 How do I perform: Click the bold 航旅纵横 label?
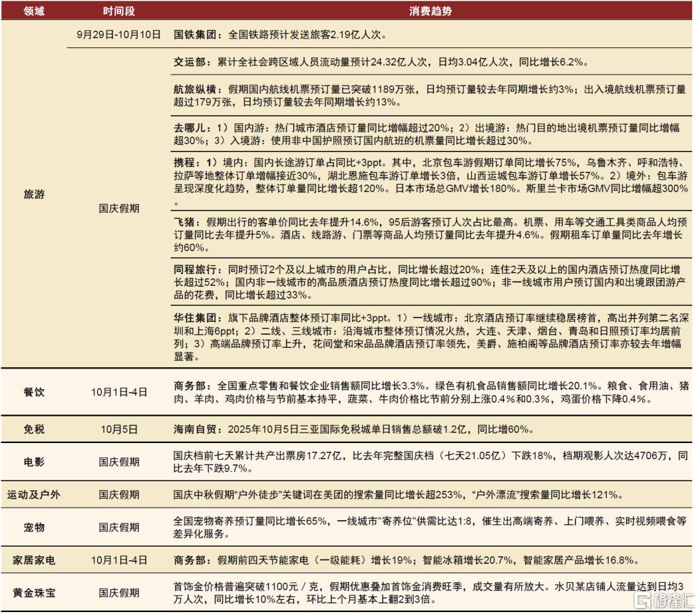tap(194, 89)
